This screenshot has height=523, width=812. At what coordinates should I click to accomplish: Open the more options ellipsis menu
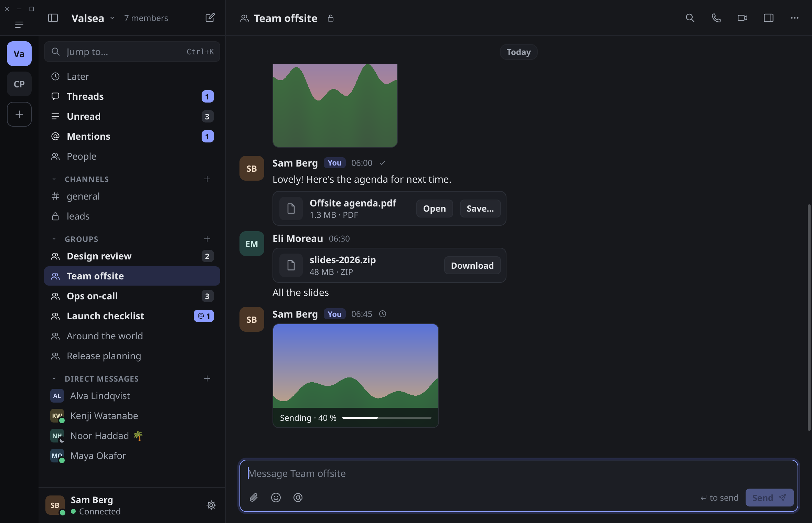[794, 18]
